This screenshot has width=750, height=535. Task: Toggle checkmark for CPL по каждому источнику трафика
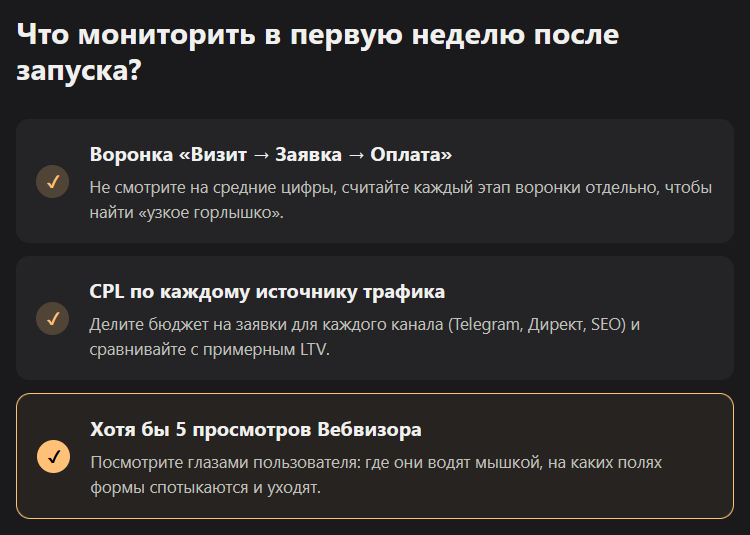(x=53, y=318)
